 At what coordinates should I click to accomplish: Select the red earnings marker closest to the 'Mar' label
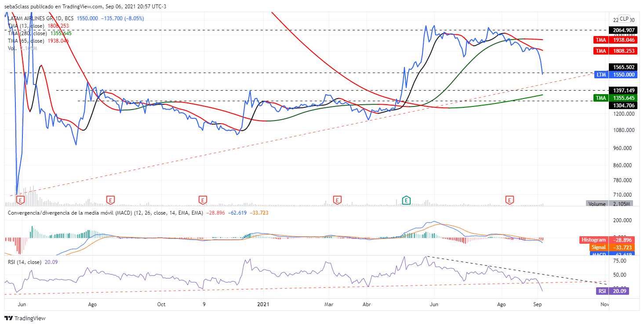(x=337, y=200)
